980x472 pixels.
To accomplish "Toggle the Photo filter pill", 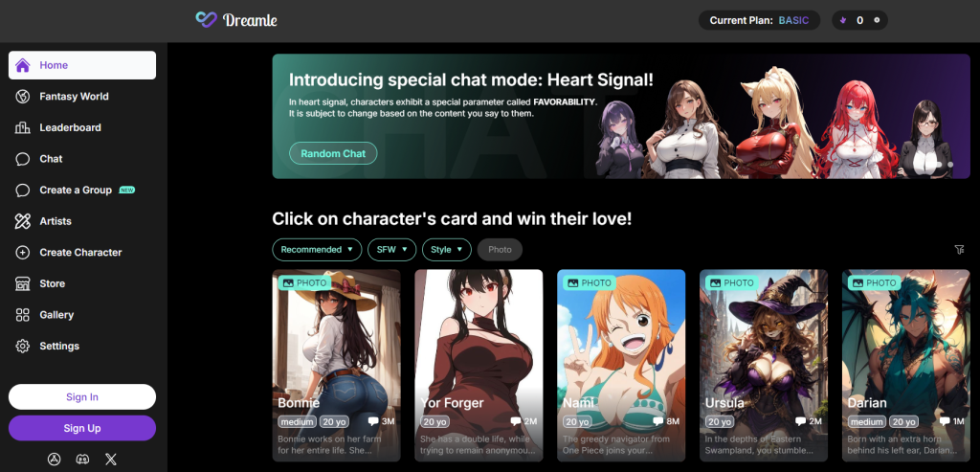I will pos(500,250).
